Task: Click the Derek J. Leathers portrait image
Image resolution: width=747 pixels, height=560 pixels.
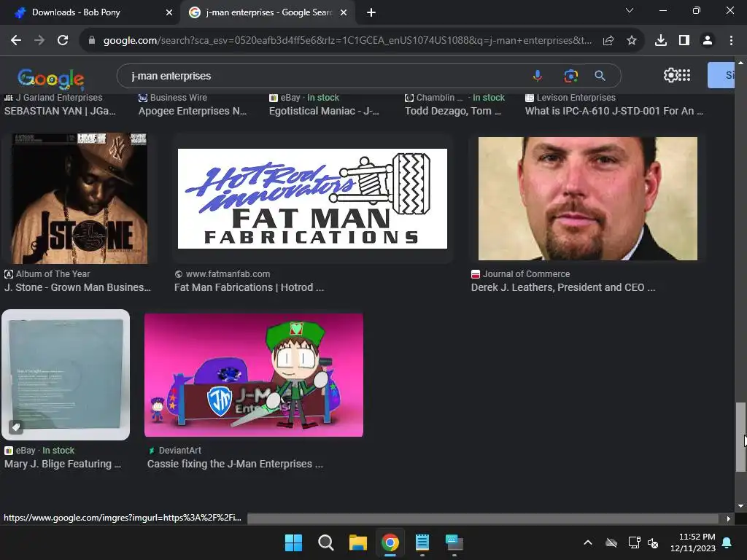Action: [588, 198]
